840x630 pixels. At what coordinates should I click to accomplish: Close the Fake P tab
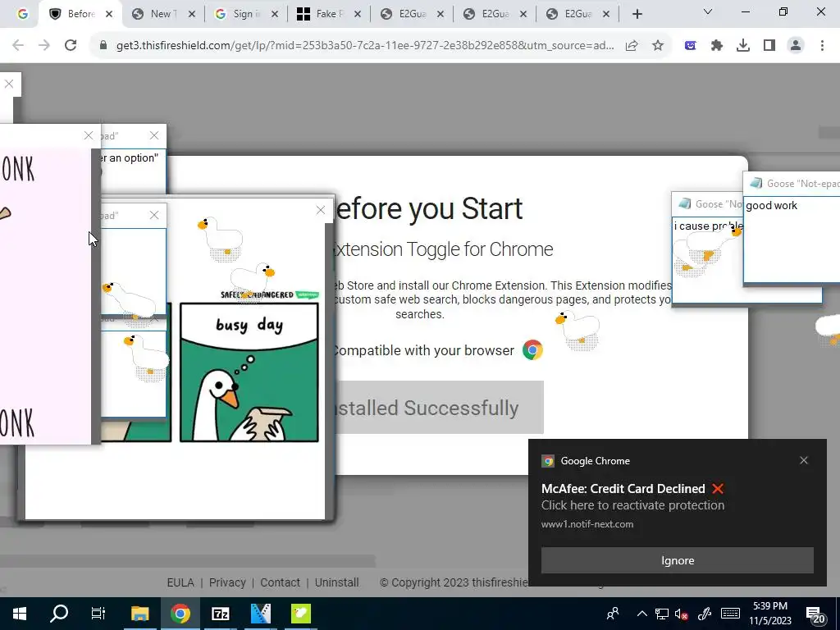(358, 15)
